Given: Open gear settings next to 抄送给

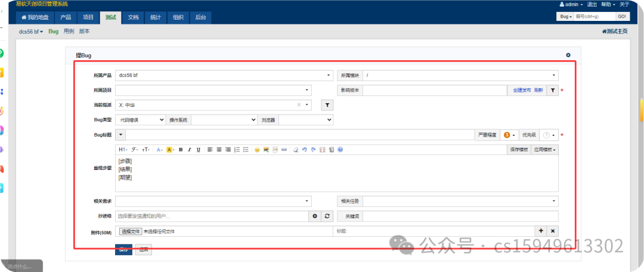Looking at the screenshot, I should 315,216.
